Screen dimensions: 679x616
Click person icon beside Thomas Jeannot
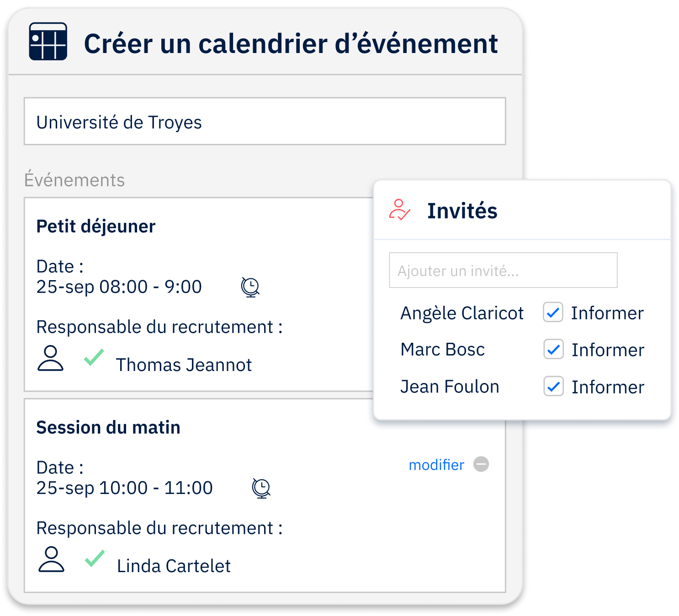tap(50, 358)
